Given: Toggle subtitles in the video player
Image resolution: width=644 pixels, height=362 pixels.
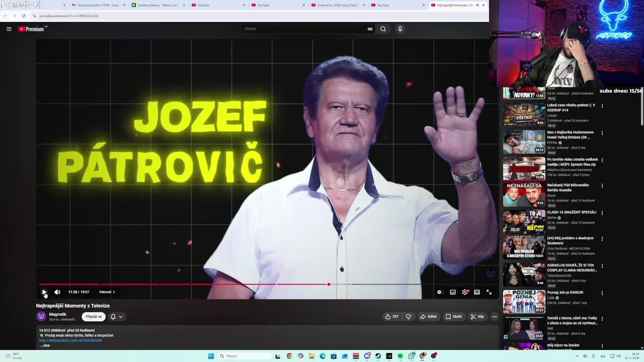Looking at the screenshot, I should coord(453,292).
